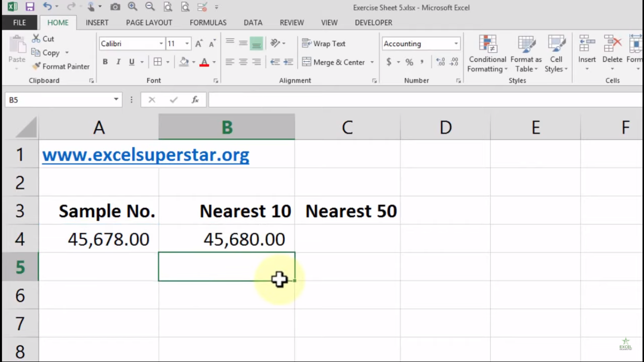Click Delete in the Cells group

[612, 54]
